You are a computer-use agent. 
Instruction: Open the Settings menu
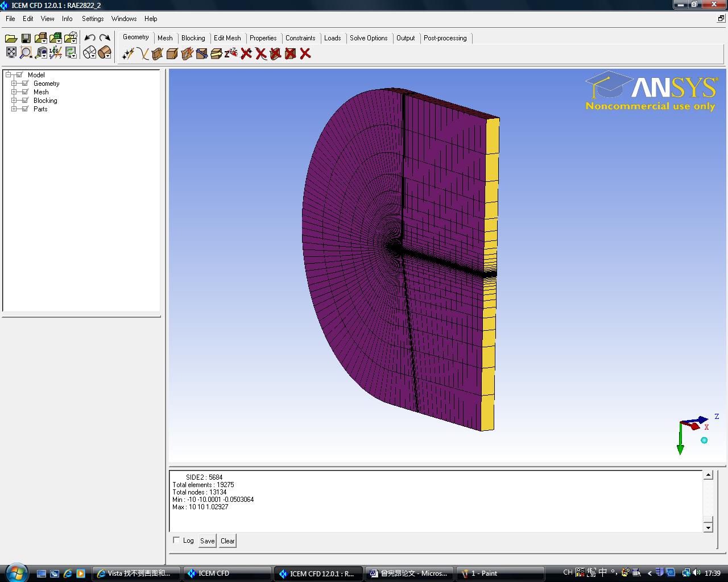click(x=93, y=19)
